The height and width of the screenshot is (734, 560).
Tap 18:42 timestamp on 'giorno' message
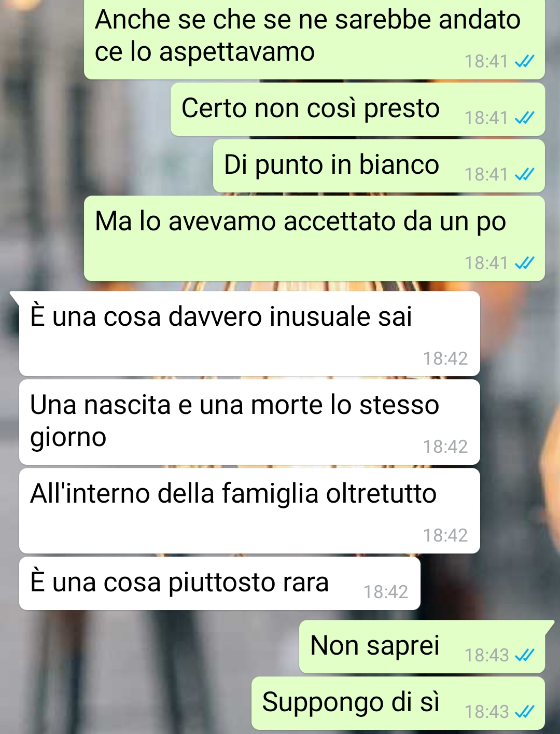(x=445, y=447)
